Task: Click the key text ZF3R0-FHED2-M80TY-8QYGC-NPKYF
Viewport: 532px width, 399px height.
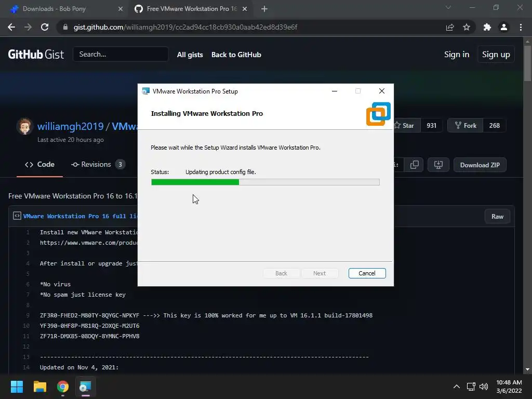Action: click(x=89, y=315)
